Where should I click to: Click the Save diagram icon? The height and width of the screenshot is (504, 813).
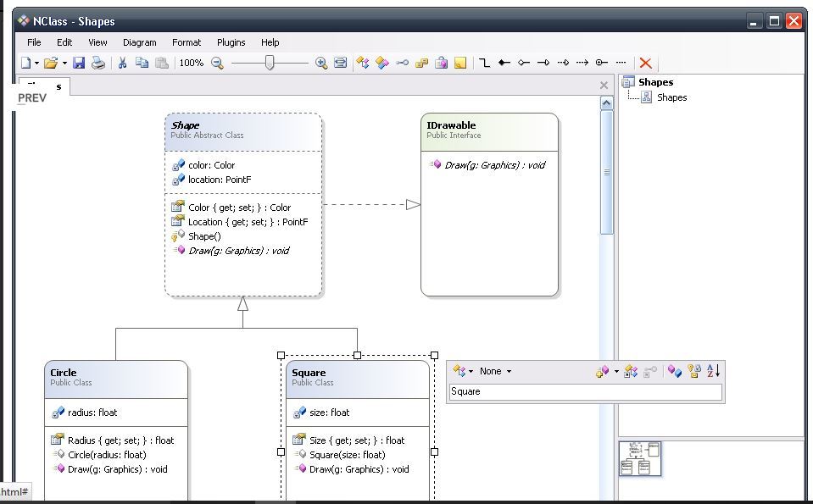(79, 63)
